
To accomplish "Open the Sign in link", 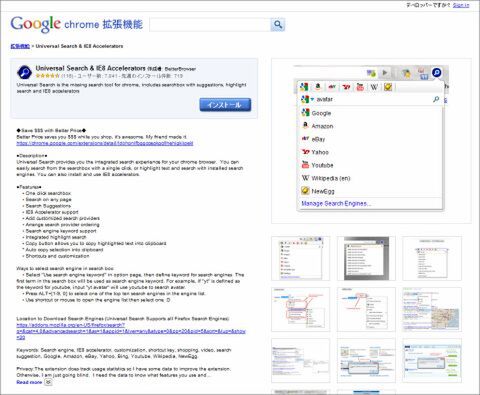I will click(461, 5).
